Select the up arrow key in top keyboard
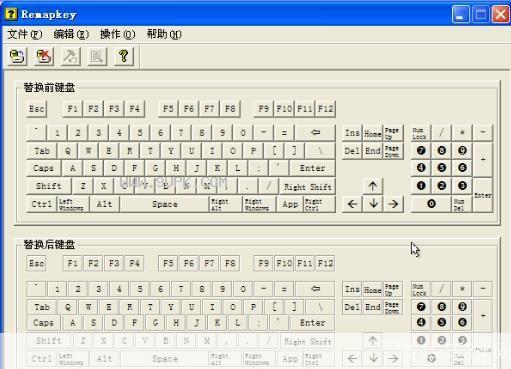Viewport: 511px width, 369px height. [x=373, y=186]
